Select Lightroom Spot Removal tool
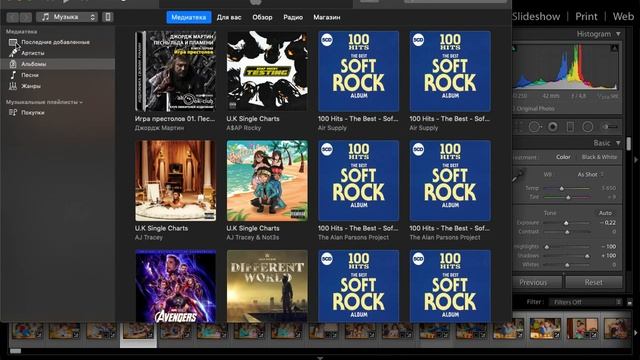The width and height of the screenshot is (640, 360). click(534, 127)
